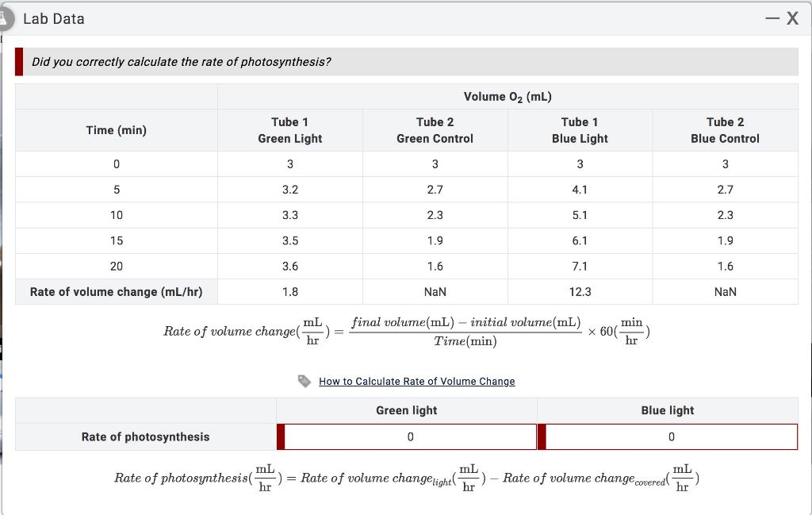Select the Tube 2 Blue Control column header
Viewport: 812px width, 515px height.
725,129
